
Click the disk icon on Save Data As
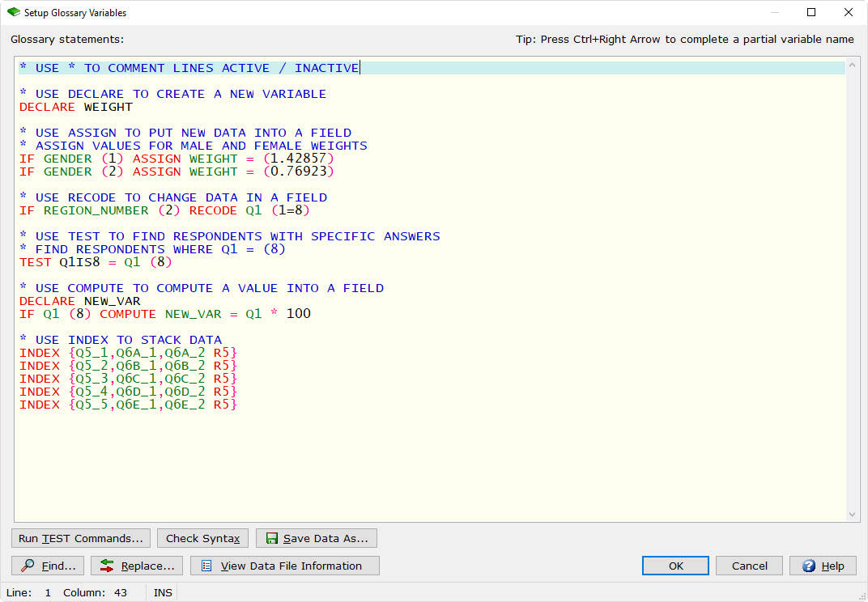point(272,538)
